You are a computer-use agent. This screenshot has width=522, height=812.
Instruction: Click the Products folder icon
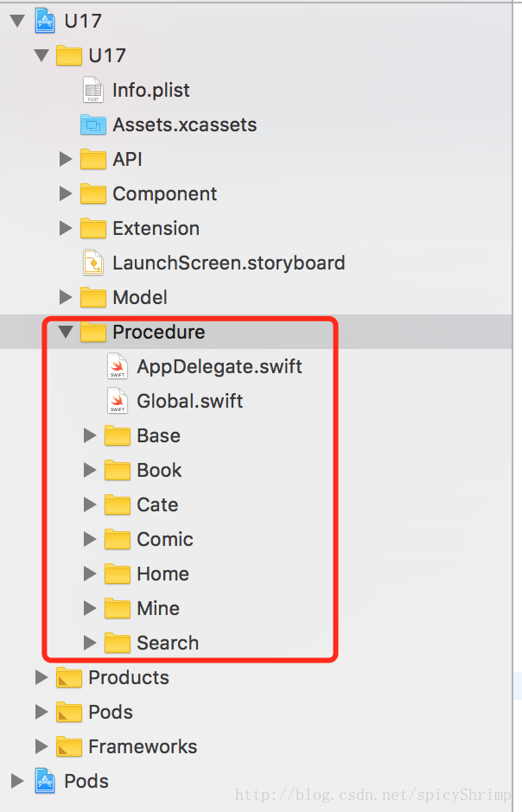click(68, 677)
